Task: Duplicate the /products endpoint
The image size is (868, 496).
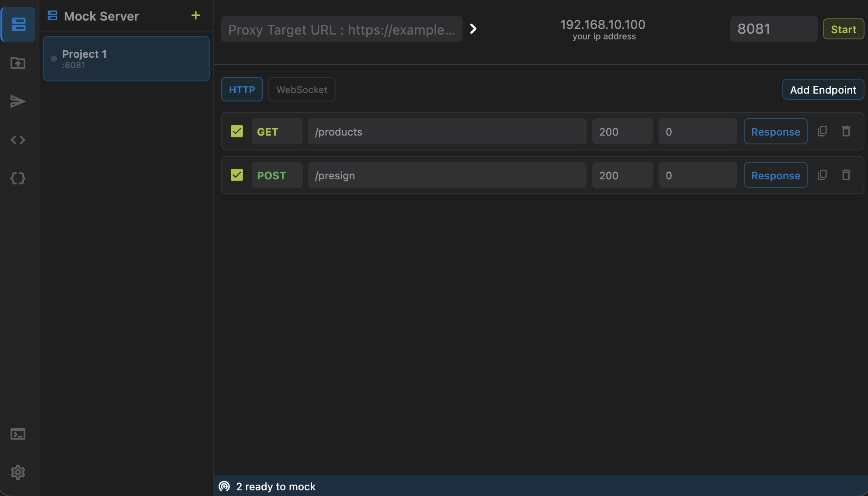Action: (822, 131)
